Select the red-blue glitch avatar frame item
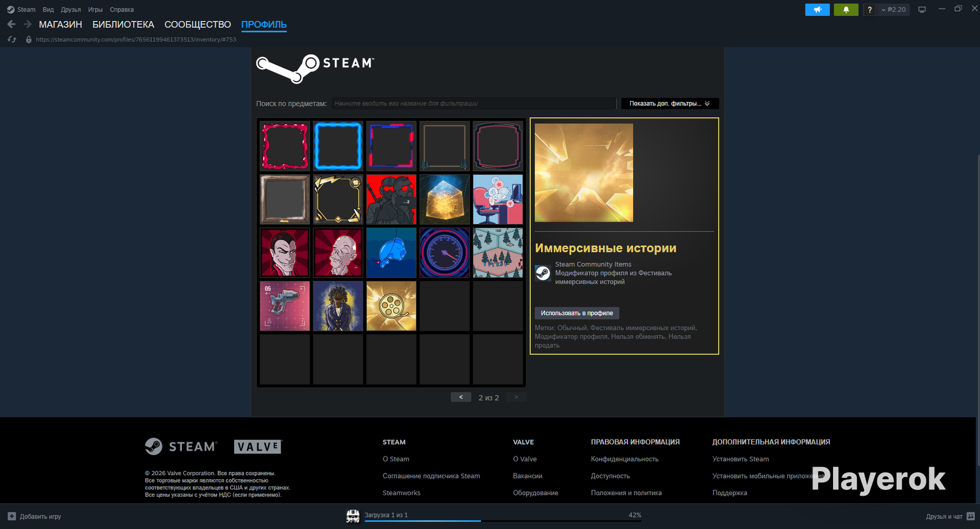The image size is (980, 529). click(x=391, y=146)
